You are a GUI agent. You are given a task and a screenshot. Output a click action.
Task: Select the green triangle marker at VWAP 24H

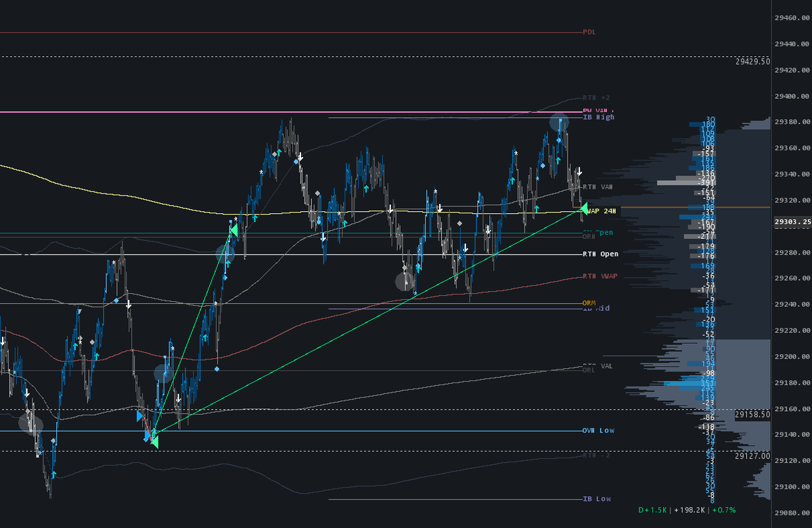(x=585, y=210)
